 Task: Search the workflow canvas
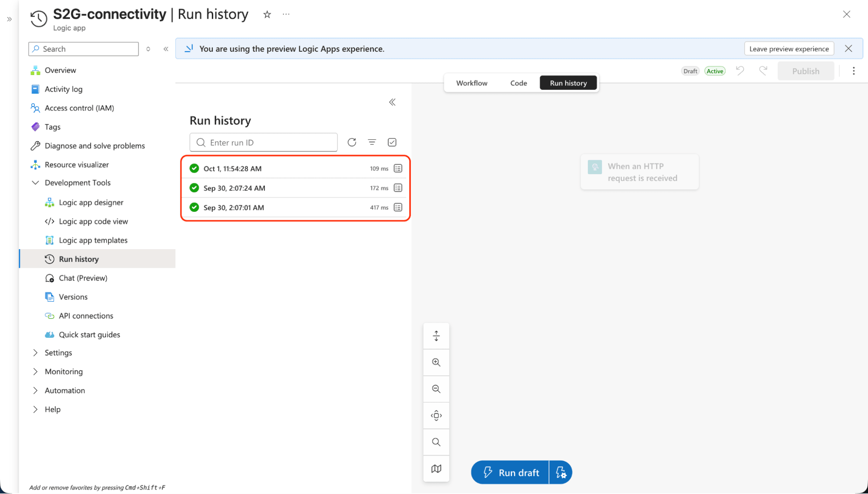(x=436, y=442)
